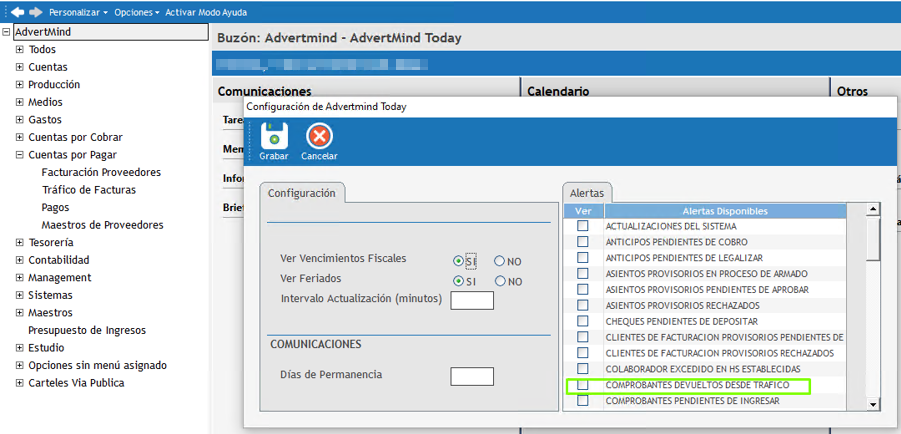The width and height of the screenshot is (901, 434).
Task: Expand the Maestros tree node
Action: click(20, 313)
